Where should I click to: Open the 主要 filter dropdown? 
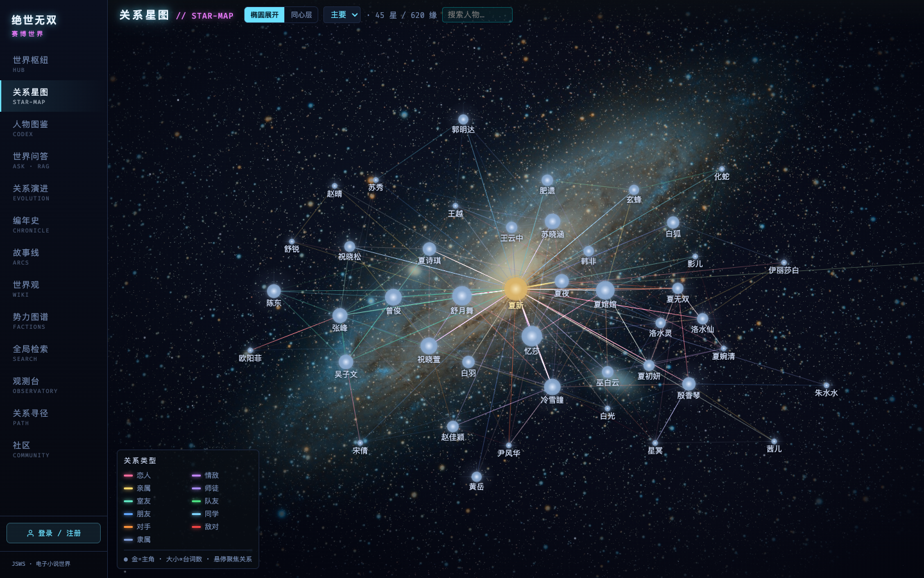[342, 15]
